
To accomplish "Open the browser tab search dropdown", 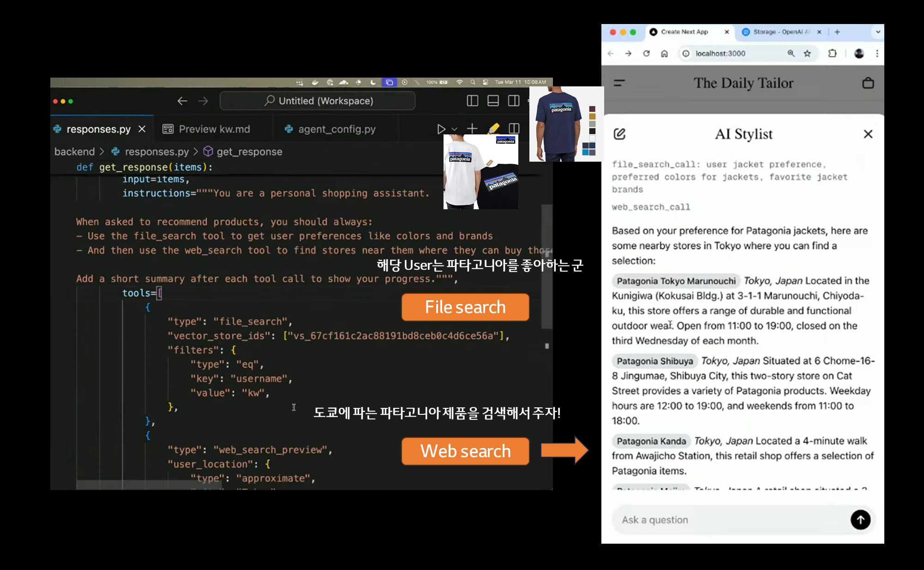I will pos(878,32).
